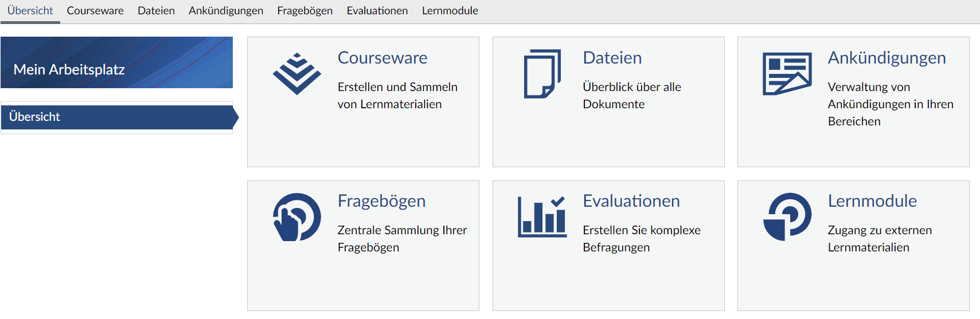Click the Evaluationen bar chart icon
980x319 pixels.
(542, 216)
